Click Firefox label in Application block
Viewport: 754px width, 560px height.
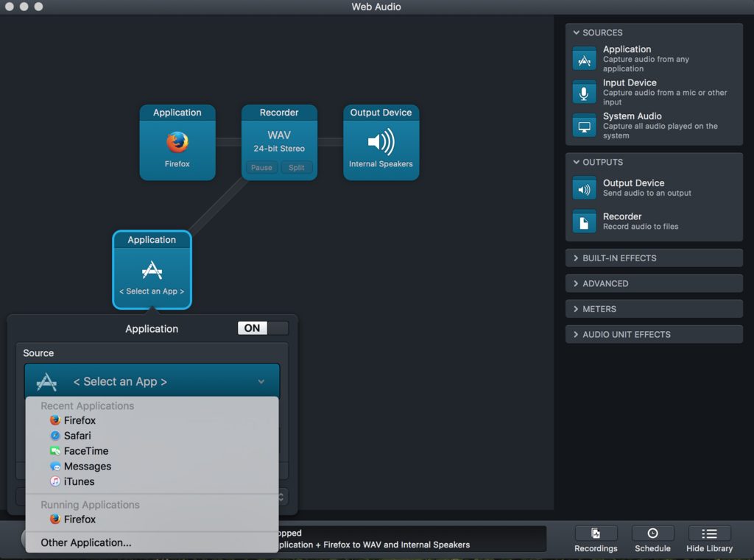tap(177, 164)
